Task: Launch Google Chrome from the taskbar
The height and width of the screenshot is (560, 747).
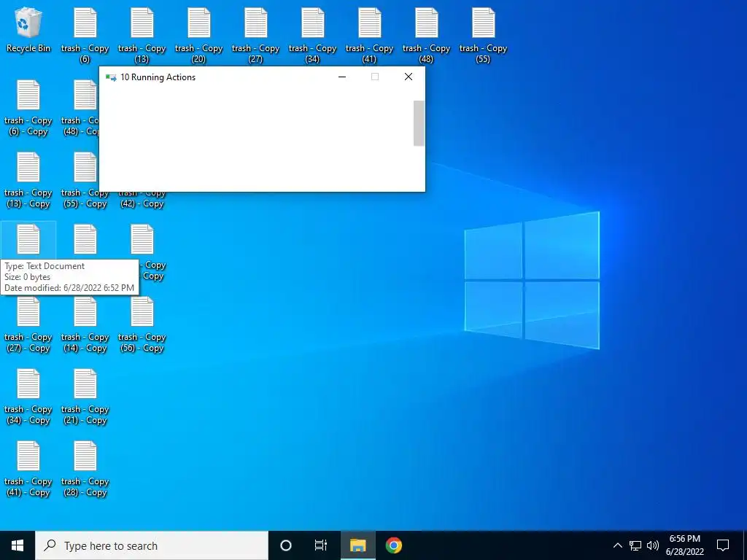Action: click(x=393, y=545)
